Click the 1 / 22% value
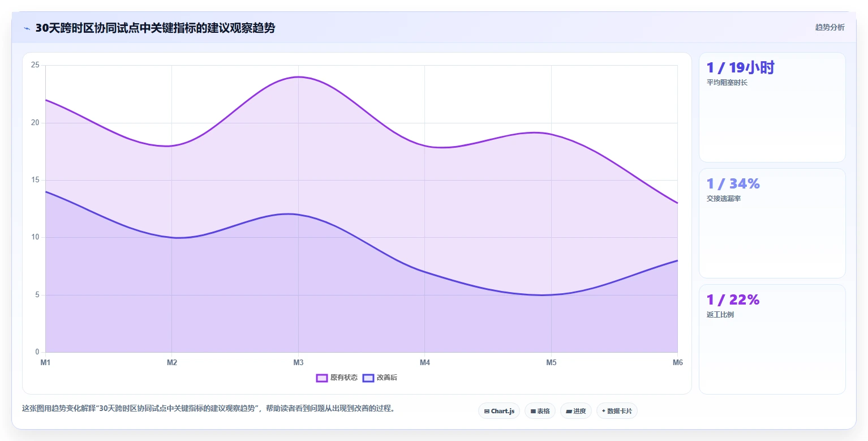This screenshot has height=441, width=868. [x=733, y=300]
